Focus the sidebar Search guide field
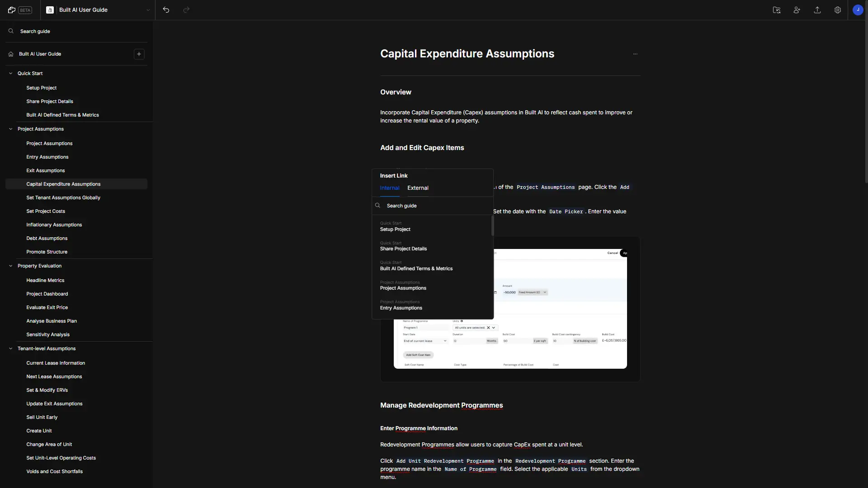The image size is (868, 488). coord(76,31)
